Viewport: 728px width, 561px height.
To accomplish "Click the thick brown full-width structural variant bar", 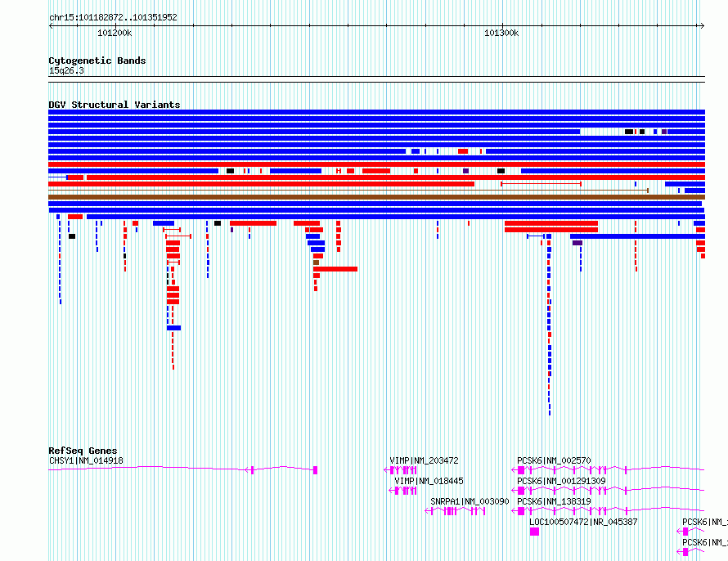I will [x=376, y=197].
